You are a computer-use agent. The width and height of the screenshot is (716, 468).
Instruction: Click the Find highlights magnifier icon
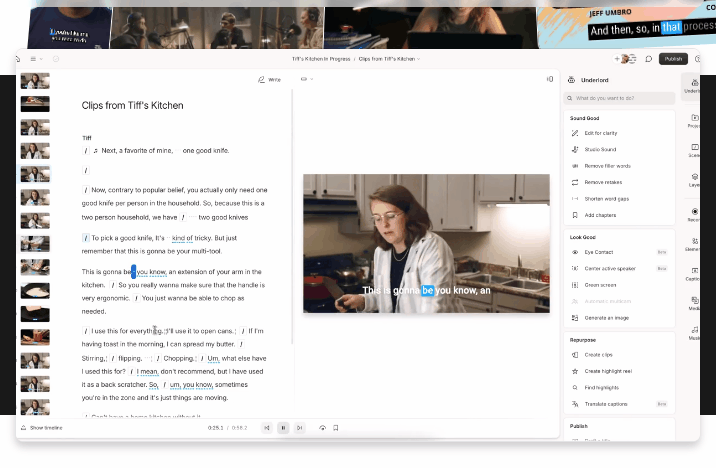(x=575, y=388)
